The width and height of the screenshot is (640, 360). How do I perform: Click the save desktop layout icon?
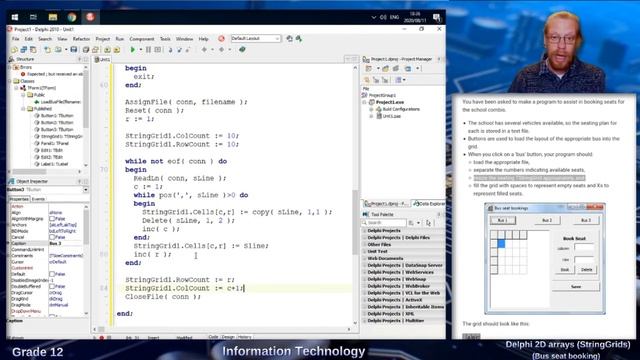pyautogui.click(x=289, y=38)
